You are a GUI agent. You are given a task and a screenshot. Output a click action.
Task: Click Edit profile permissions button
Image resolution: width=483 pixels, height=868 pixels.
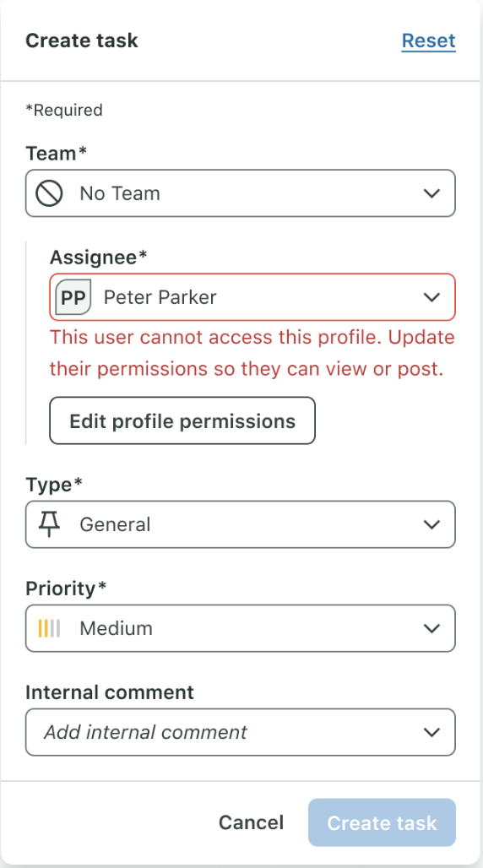pyautogui.click(x=182, y=420)
